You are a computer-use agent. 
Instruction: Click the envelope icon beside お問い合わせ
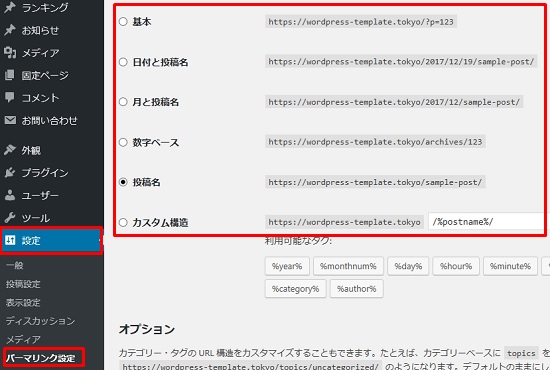[10, 120]
